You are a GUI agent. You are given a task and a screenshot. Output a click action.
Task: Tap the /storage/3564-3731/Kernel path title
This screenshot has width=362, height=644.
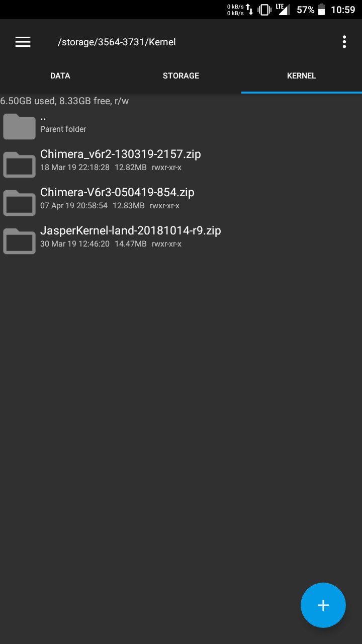pyautogui.click(x=117, y=42)
